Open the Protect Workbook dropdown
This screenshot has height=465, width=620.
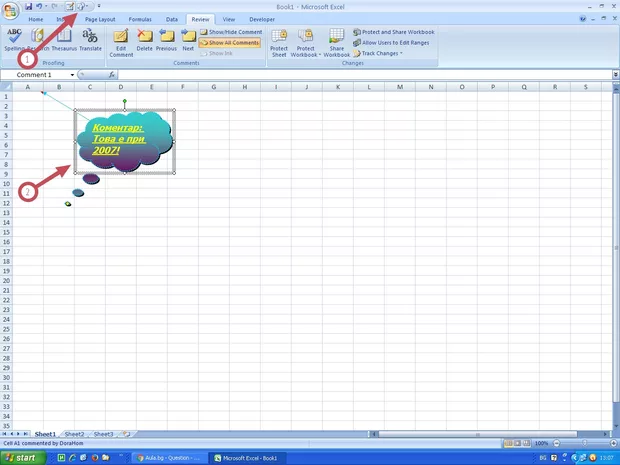click(305, 42)
